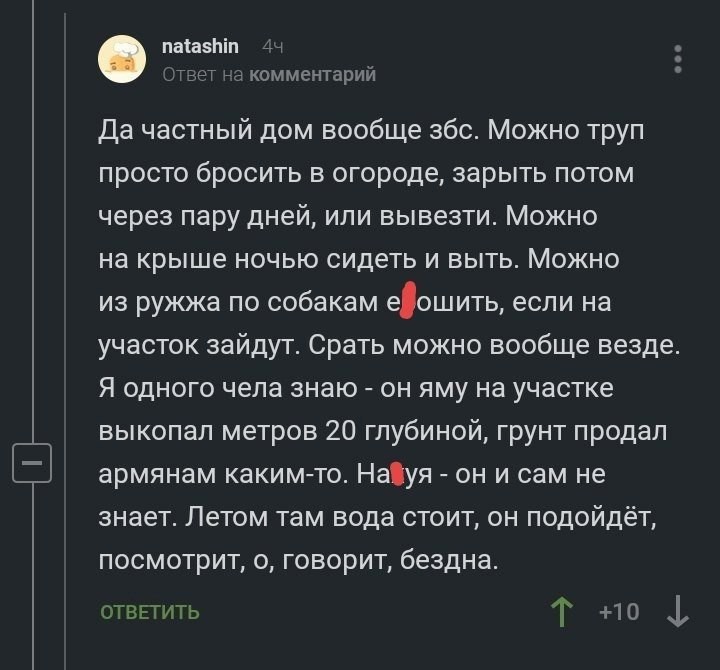
Task: Click the +10 rating score
Action: pos(619,611)
